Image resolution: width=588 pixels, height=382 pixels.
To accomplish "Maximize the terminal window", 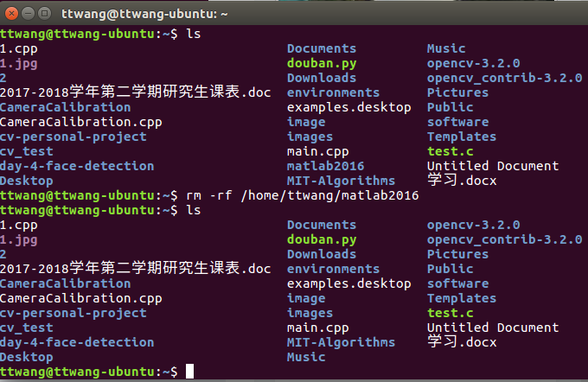I will click(x=43, y=13).
